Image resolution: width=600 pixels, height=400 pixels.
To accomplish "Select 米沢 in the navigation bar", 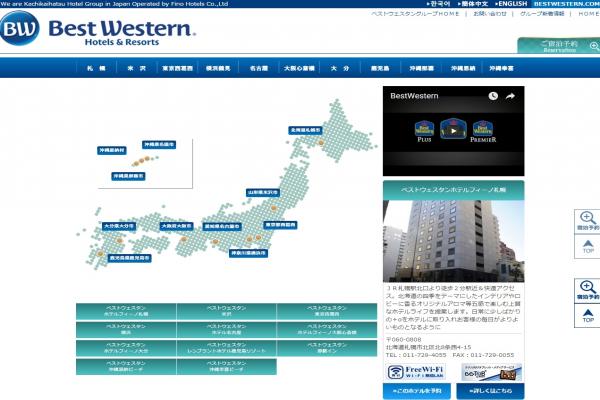I will [x=137, y=68].
